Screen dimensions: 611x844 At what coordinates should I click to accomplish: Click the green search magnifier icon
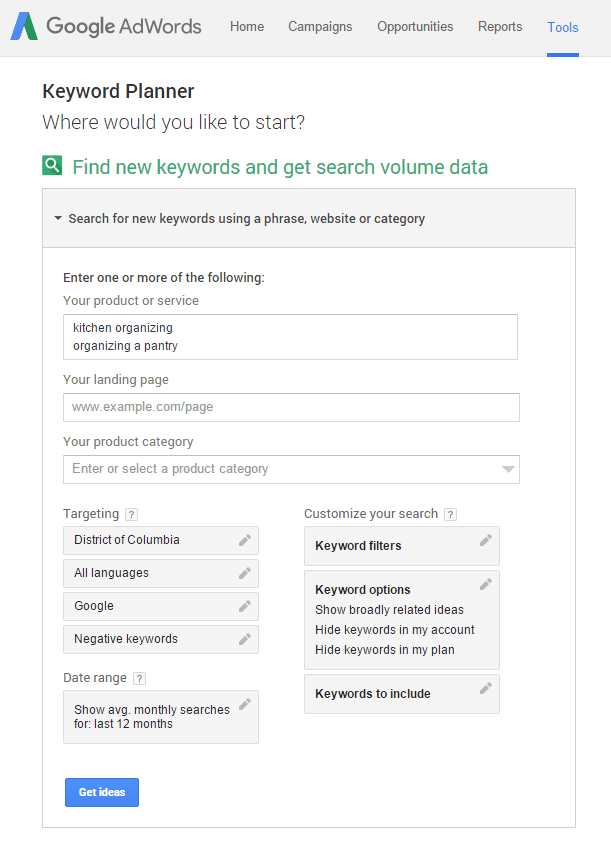(51, 165)
